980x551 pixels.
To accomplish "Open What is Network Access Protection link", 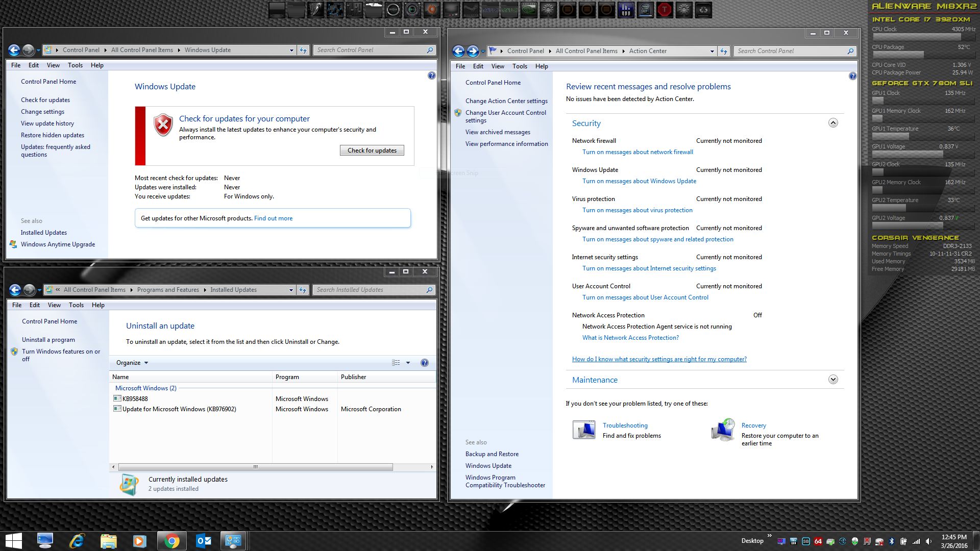I will click(630, 338).
